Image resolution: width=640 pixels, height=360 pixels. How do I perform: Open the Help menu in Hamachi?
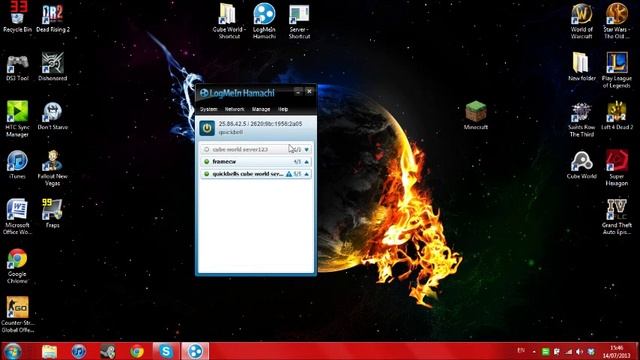point(283,109)
